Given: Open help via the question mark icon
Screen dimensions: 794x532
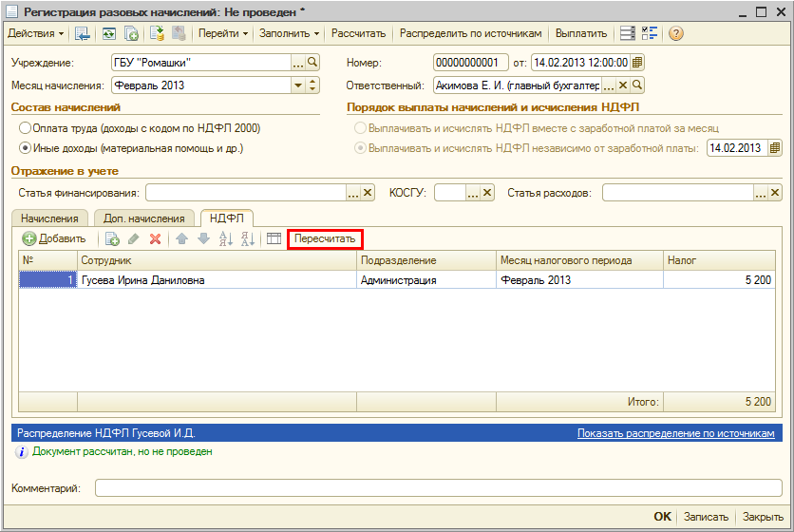Looking at the screenshot, I should pos(676,34).
